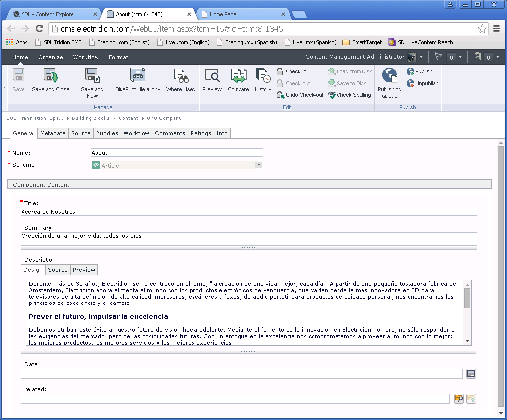This screenshot has width=507, height=420.
Task: Click the Where Used binoculars icon
Action: click(181, 76)
